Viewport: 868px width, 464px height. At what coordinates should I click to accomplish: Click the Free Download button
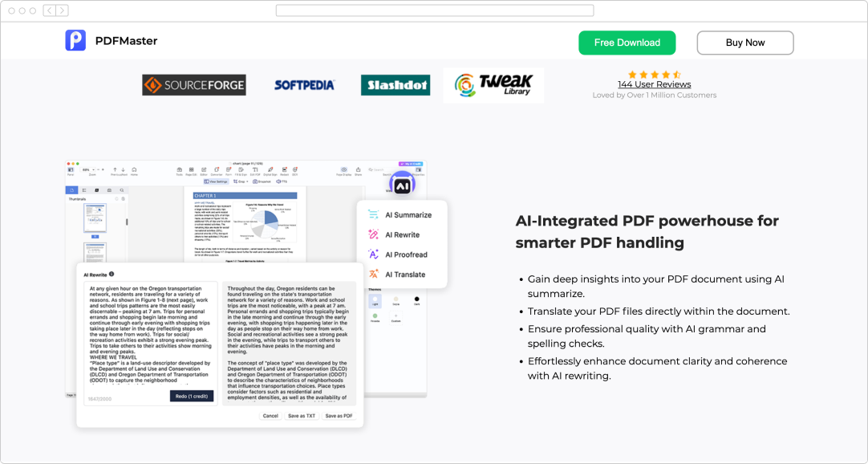(x=627, y=43)
